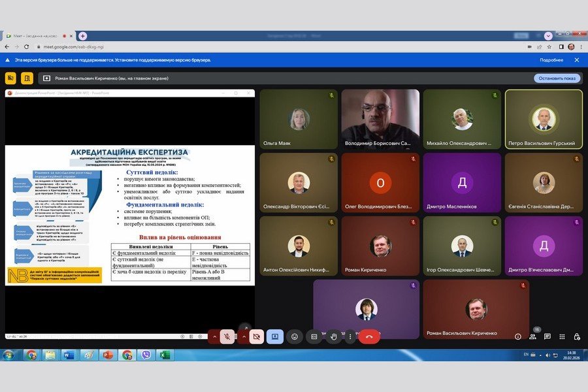Open meeting details info icon
588x392 pixels.
(518, 336)
